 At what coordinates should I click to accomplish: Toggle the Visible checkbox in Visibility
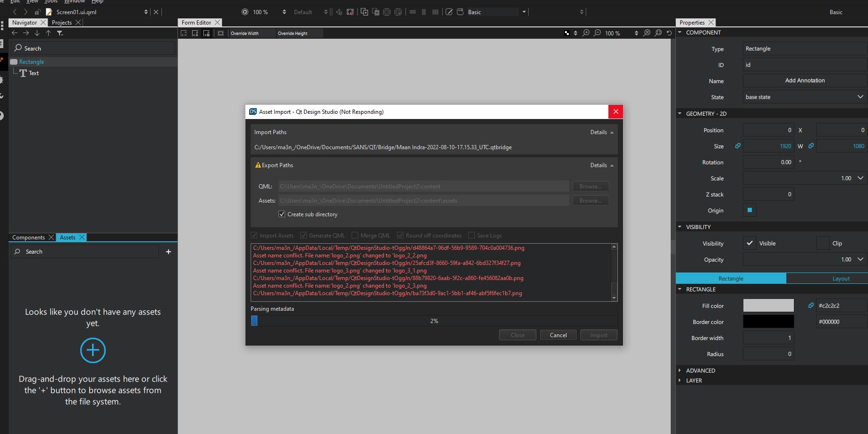pyautogui.click(x=750, y=243)
